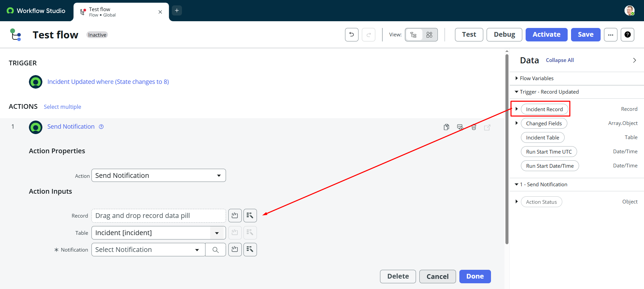Toggle scripting for Record input
644x289 pixels.
235,216
